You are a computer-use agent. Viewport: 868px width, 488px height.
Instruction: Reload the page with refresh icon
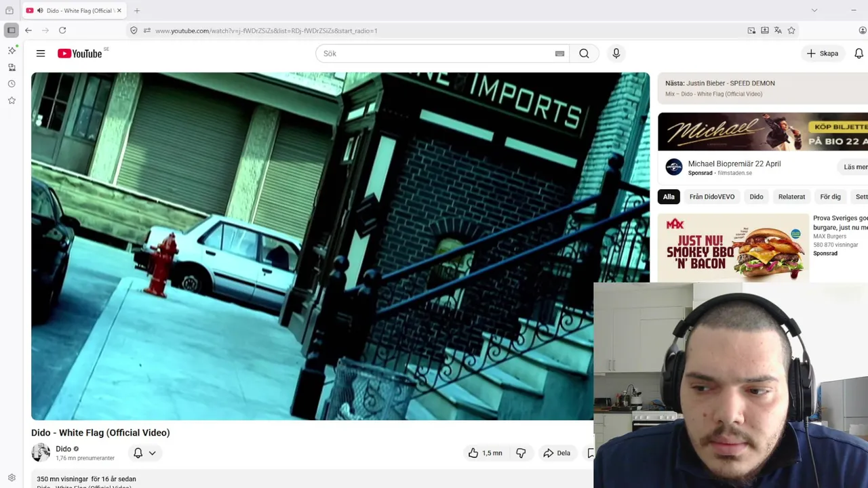click(x=62, y=30)
